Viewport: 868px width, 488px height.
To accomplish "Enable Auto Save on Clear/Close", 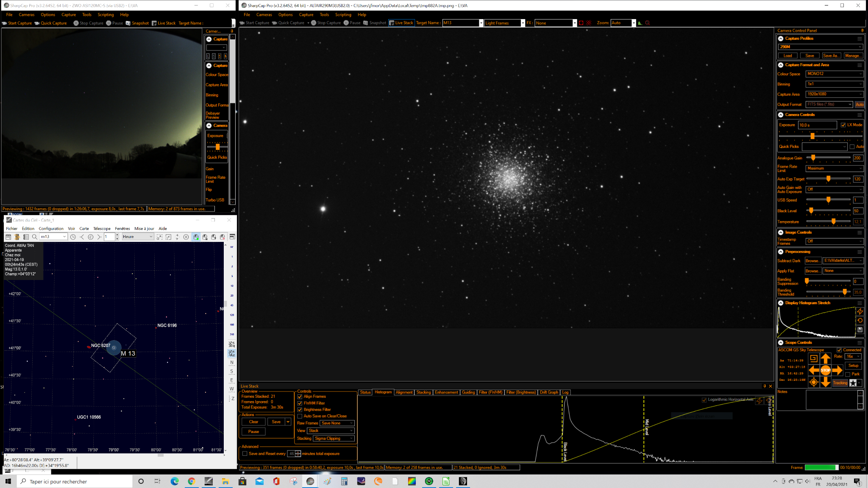I will pos(300,416).
